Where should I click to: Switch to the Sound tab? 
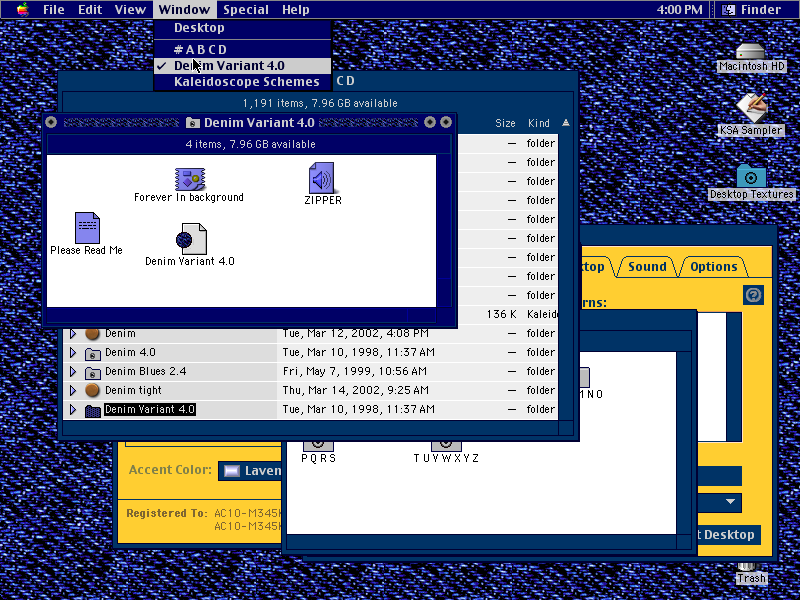pos(647,266)
